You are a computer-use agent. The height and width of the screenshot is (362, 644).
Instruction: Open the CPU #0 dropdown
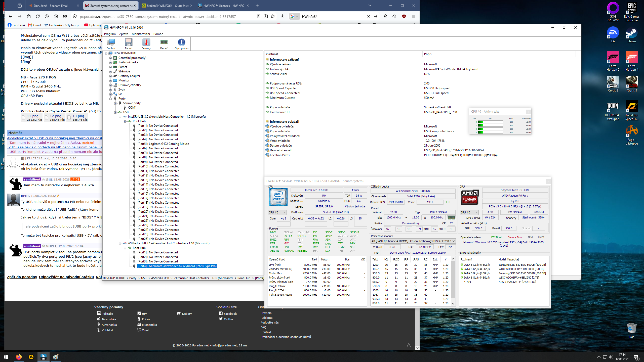click(x=277, y=212)
